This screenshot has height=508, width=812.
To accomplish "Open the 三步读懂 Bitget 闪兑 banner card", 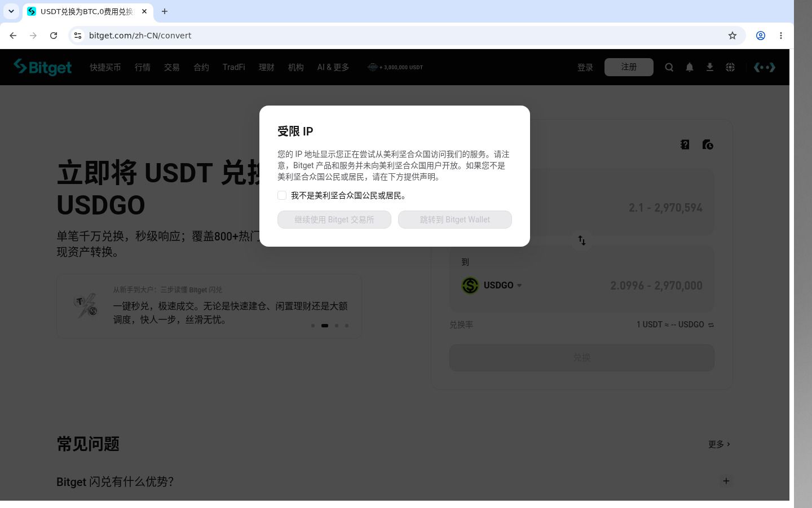I will 209,306.
